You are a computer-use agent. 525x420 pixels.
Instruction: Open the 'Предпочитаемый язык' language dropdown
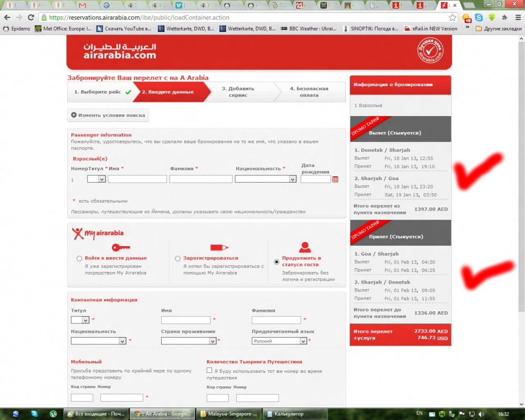[x=279, y=341]
